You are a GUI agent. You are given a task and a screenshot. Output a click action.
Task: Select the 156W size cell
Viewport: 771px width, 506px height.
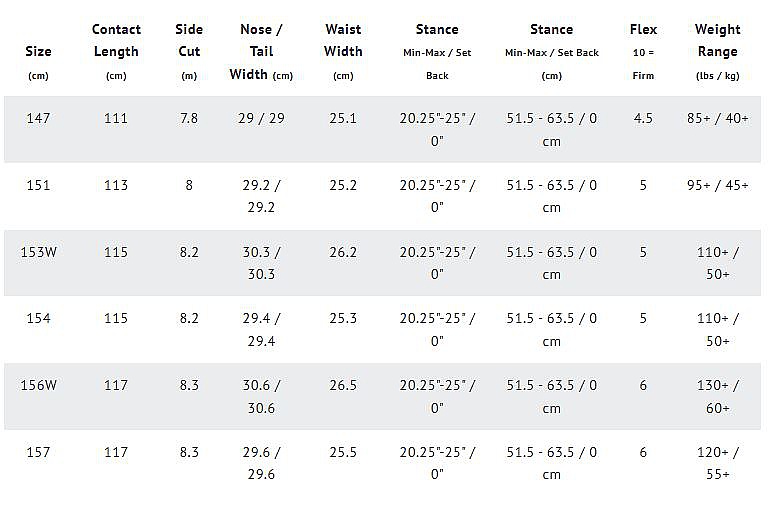click(38, 385)
